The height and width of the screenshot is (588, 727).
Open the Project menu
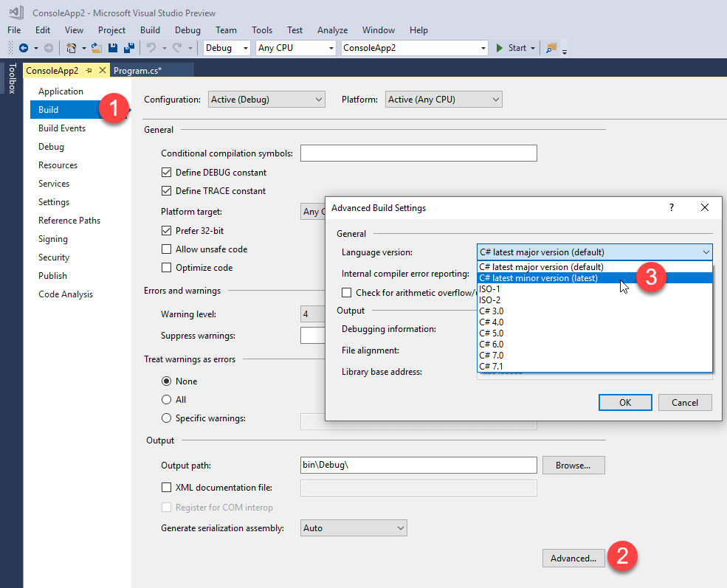click(x=111, y=30)
